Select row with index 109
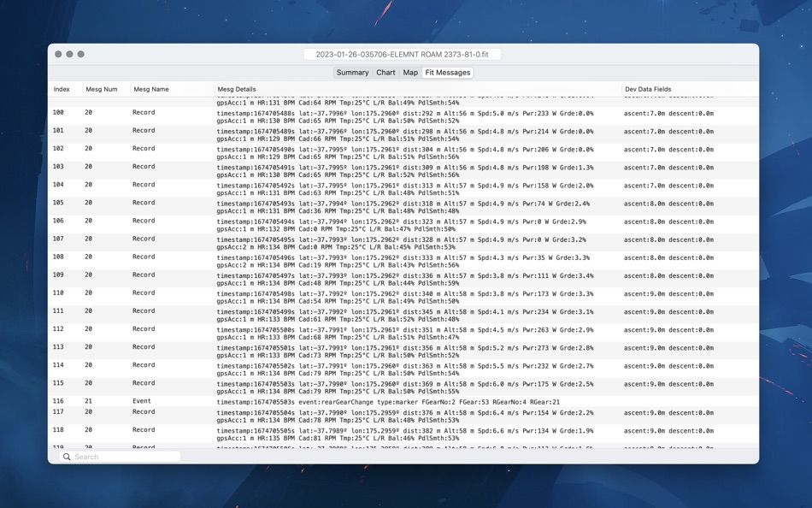 click(x=403, y=280)
